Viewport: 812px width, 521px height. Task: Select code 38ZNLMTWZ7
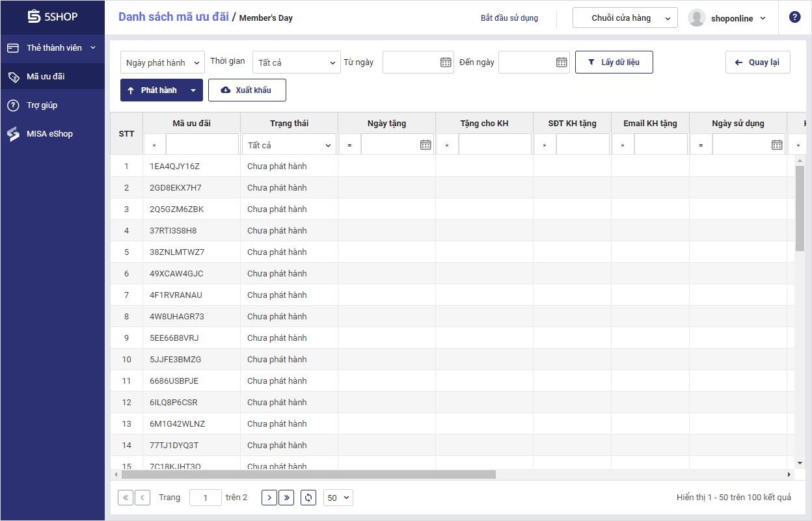(177, 252)
